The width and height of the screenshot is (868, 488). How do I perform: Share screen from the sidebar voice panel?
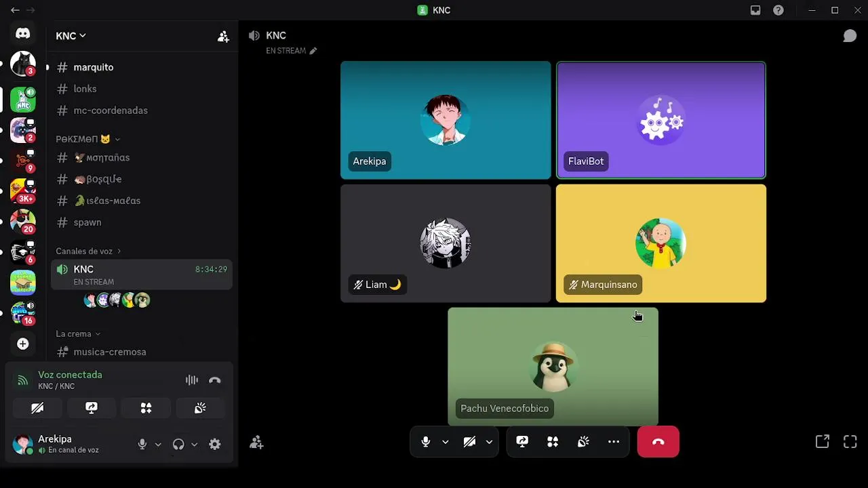[x=92, y=408]
